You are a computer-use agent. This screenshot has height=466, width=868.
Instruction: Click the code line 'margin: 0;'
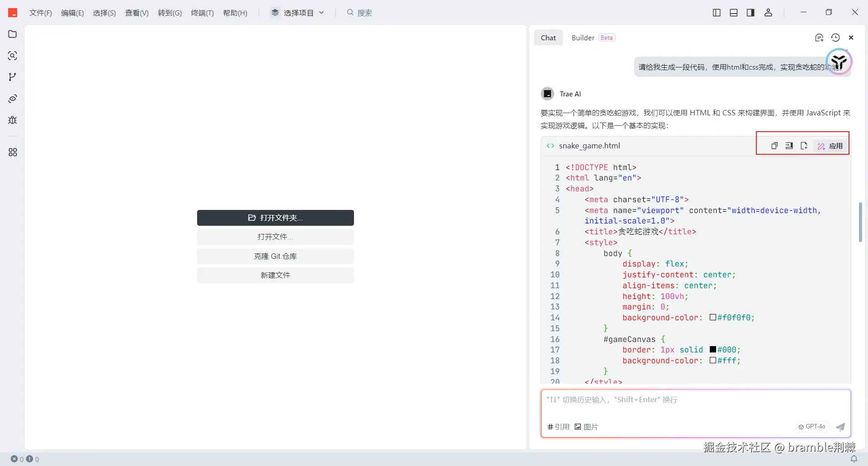pyautogui.click(x=646, y=307)
